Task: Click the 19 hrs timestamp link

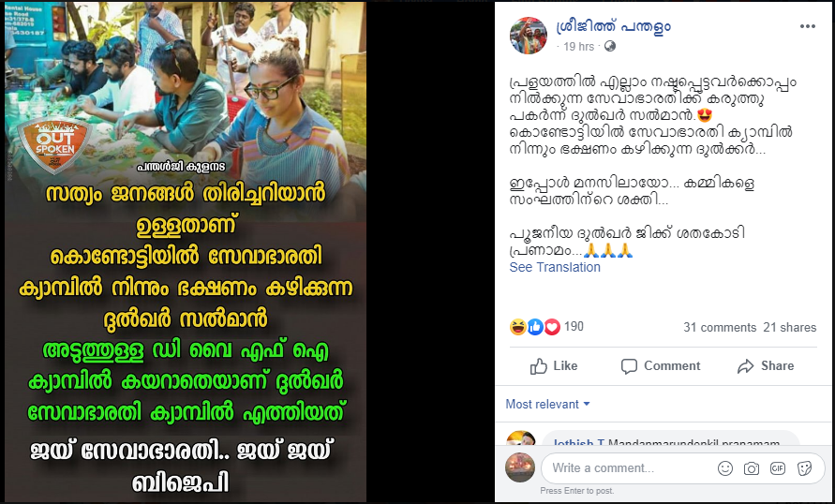Action: tap(578, 46)
